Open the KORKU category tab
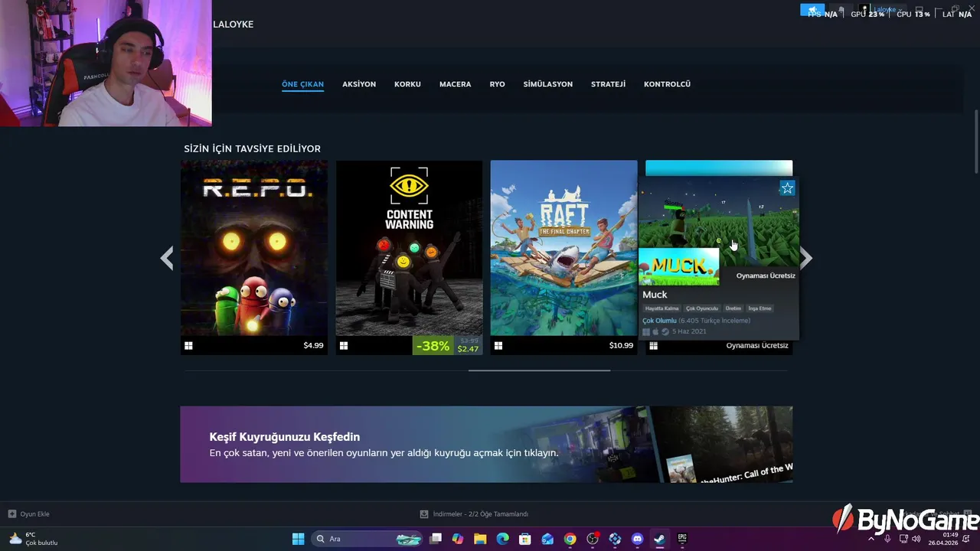 [x=407, y=84]
